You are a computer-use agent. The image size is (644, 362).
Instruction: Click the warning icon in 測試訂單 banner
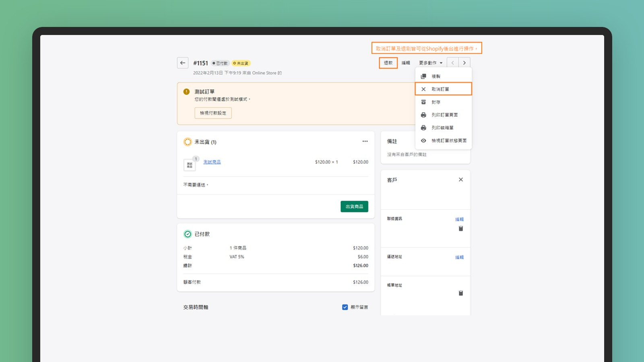(186, 92)
